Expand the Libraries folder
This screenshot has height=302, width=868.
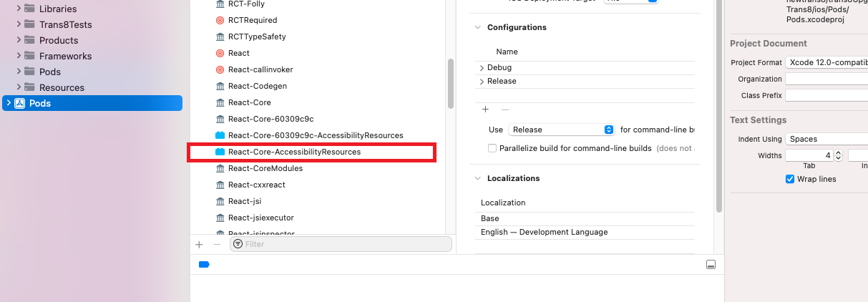18,9
